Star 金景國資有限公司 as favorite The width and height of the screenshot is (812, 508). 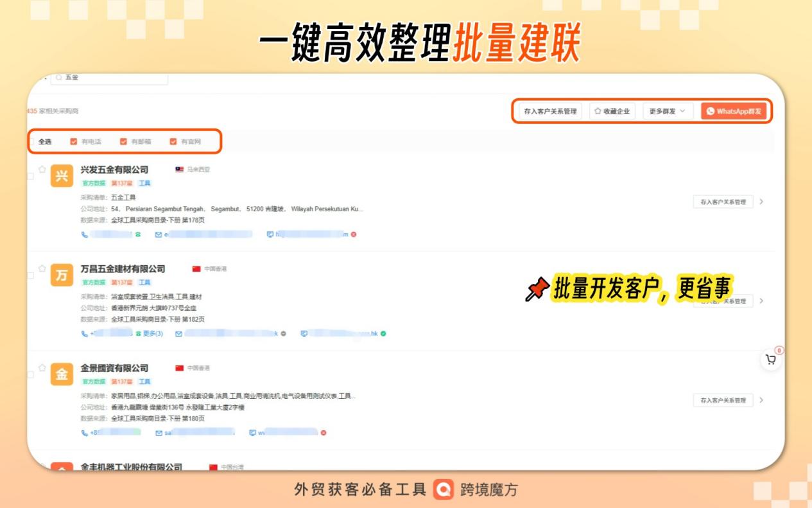(42, 368)
